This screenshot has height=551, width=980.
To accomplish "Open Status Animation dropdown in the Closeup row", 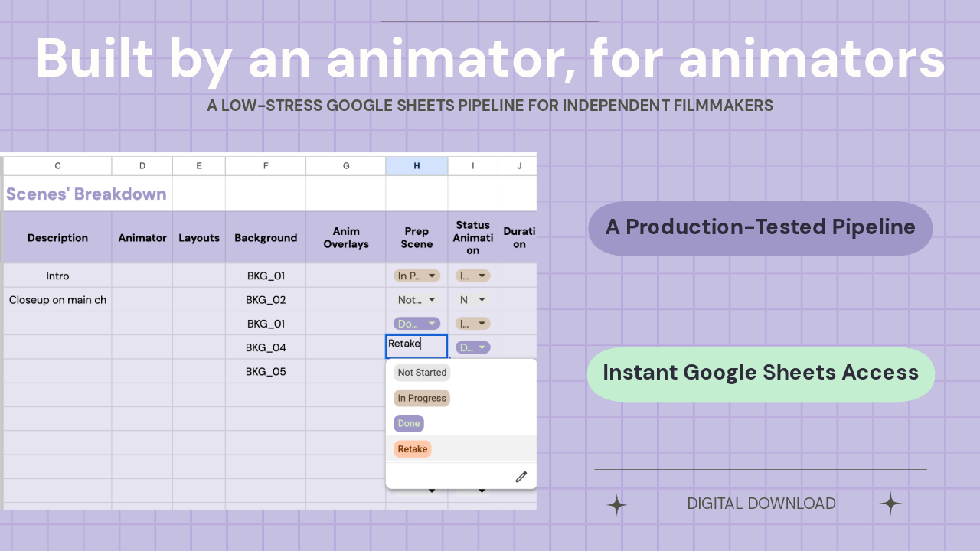I will coord(472,300).
